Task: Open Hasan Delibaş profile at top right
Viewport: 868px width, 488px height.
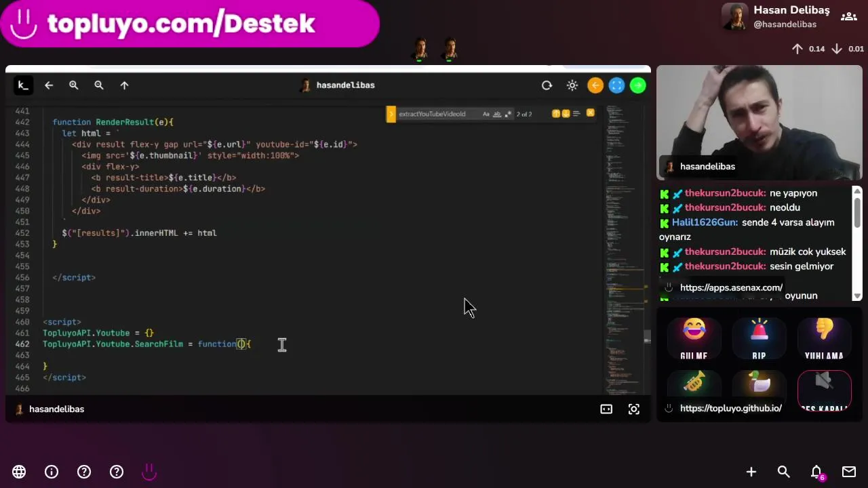Action: click(x=776, y=17)
